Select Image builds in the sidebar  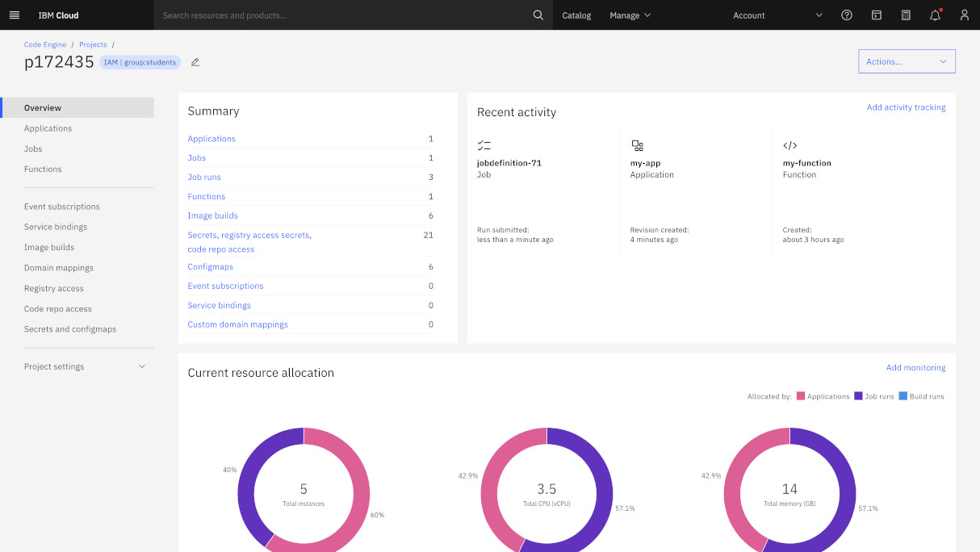tap(49, 248)
